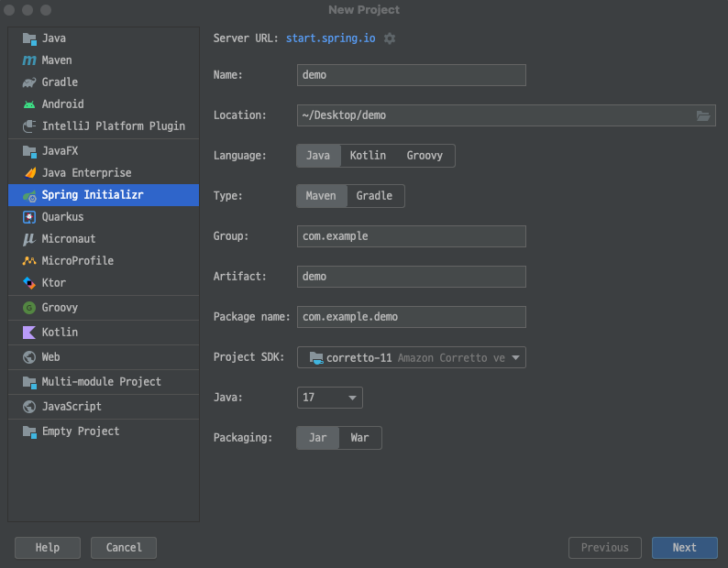The image size is (728, 568).
Task: Click the 'Android' label in sidebar
Action: (63, 104)
